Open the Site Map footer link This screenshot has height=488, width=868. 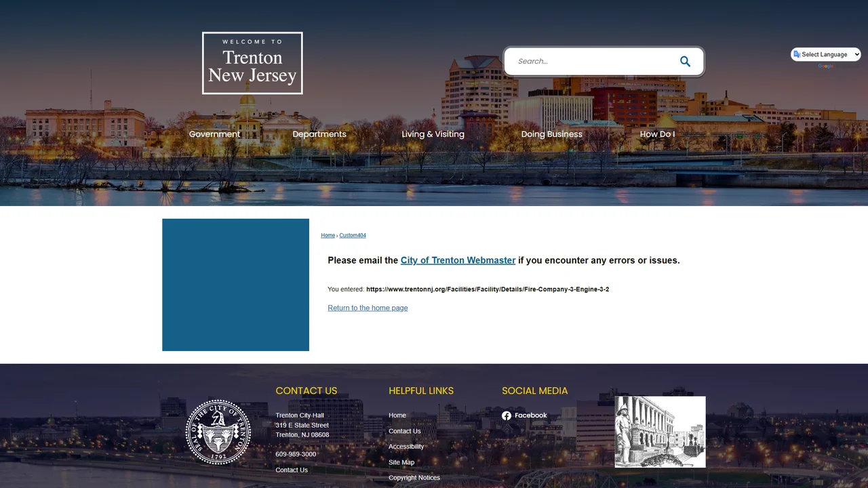[401, 462]
